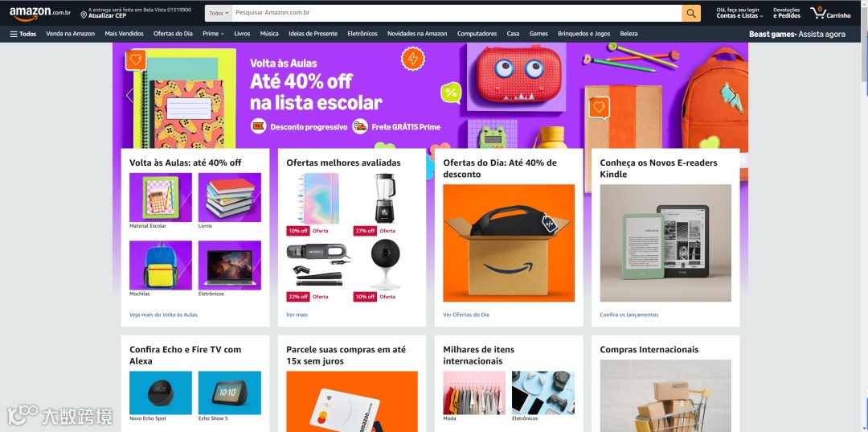Click the location pin Atualizar CEP
Image resolution: width=868 pixels, height=432 pixels.
(136, 13)
